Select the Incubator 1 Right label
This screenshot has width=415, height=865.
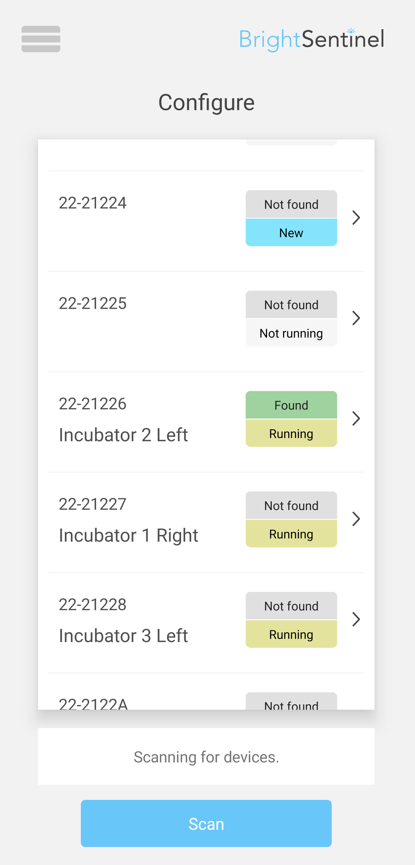click(x=129, y=535)
